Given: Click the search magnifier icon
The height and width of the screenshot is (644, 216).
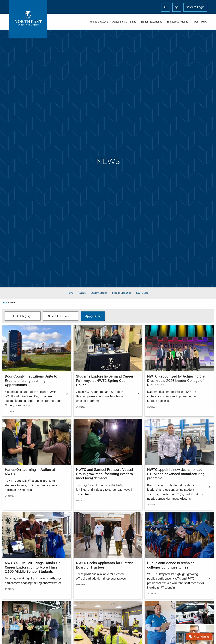Looking at the screenshot, I should (165, 7).
